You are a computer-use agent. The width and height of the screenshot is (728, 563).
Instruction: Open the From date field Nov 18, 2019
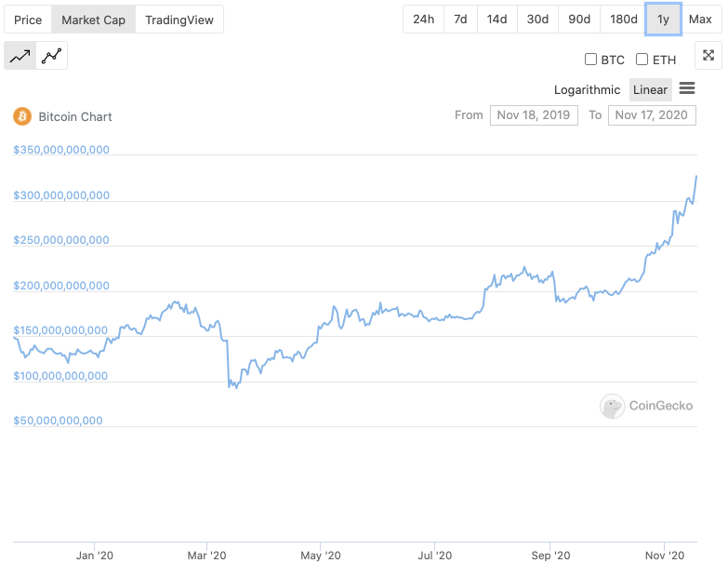pos(534,115)
